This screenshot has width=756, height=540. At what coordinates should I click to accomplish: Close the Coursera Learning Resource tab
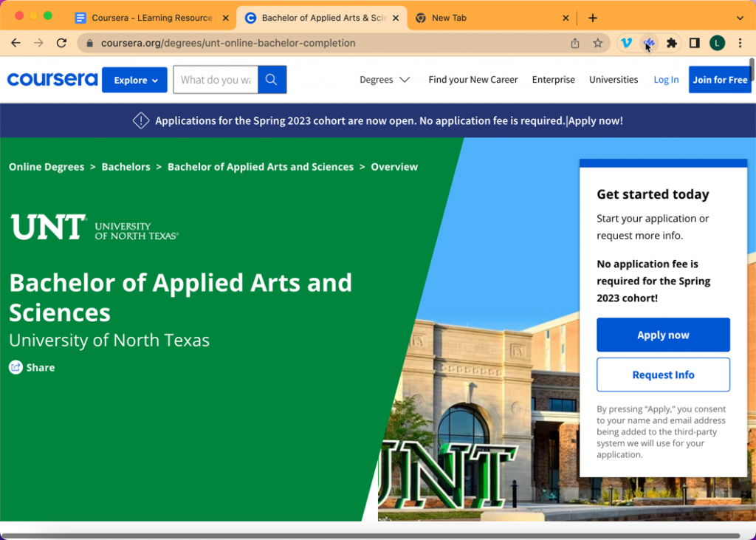click(225, 18)
